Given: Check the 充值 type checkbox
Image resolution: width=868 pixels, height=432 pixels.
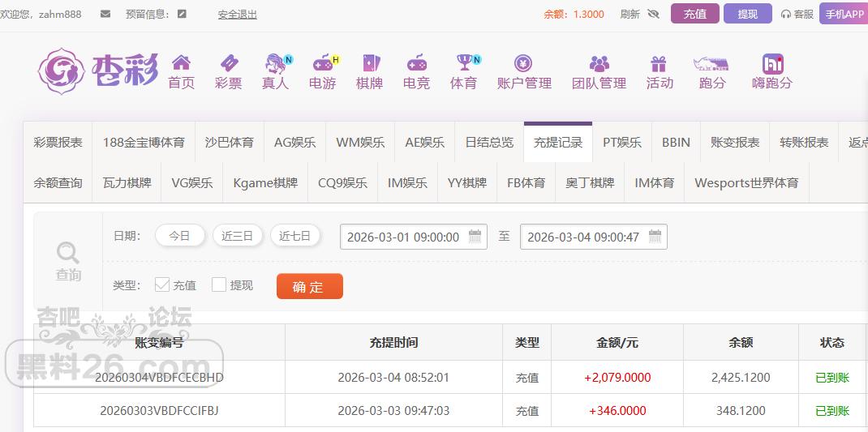Looking at the screenshot, I should click(x=161, y=284).
